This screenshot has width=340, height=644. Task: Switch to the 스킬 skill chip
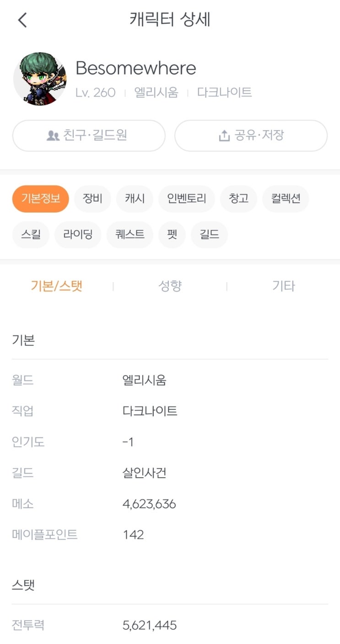click(x=31, y=235)
